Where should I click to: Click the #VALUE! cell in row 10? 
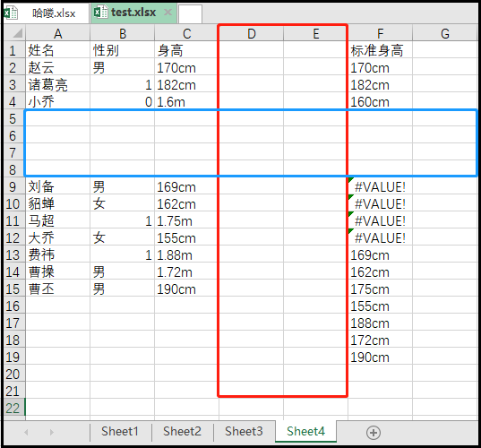[380, 203]
